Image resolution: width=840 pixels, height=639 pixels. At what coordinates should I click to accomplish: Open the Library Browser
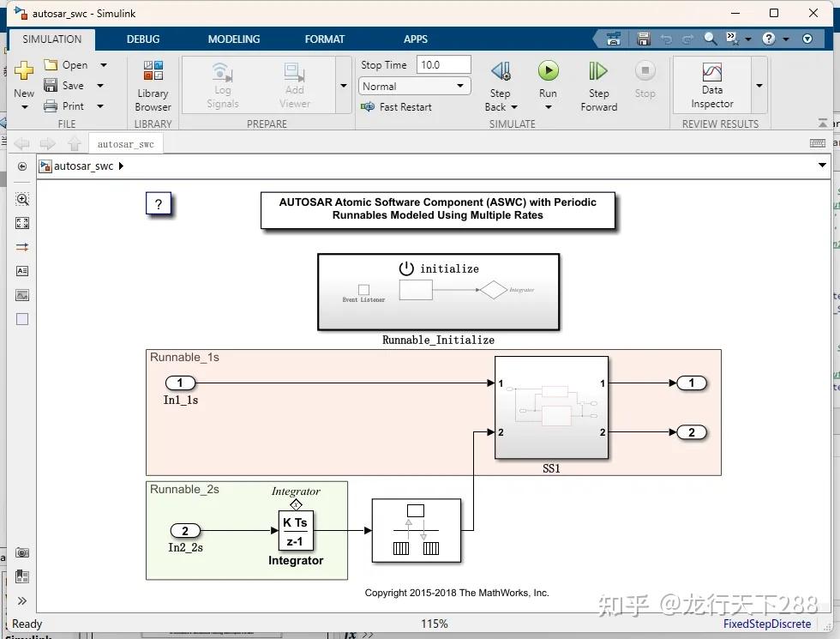[153, 86]
